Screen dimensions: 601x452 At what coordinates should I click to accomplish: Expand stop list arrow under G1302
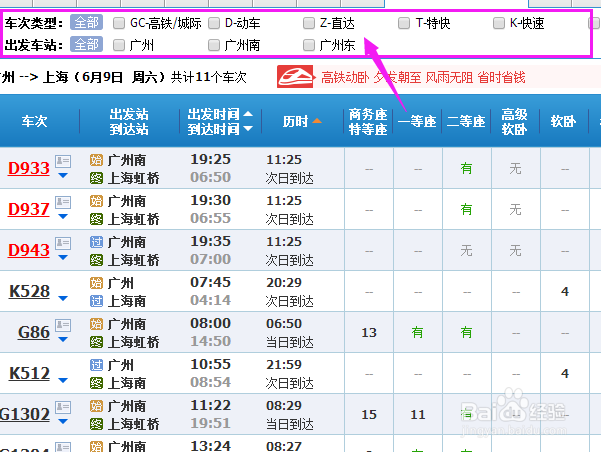[63, 422]
